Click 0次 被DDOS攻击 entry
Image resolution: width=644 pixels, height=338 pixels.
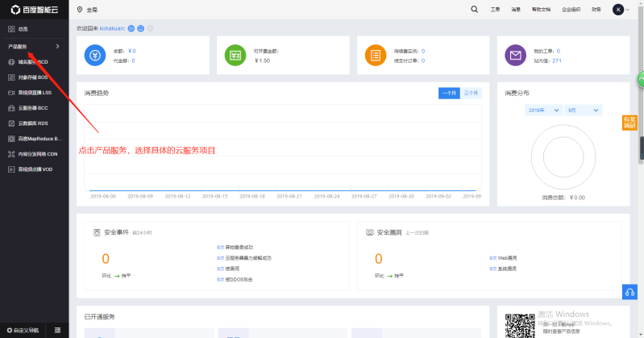pyautogui.click(x=235, y=280)
